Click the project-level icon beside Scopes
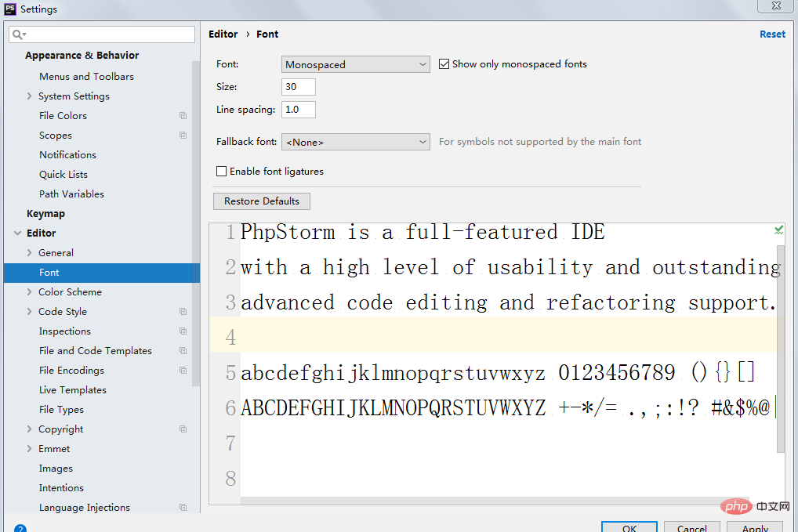 click(x=183, y=136)
